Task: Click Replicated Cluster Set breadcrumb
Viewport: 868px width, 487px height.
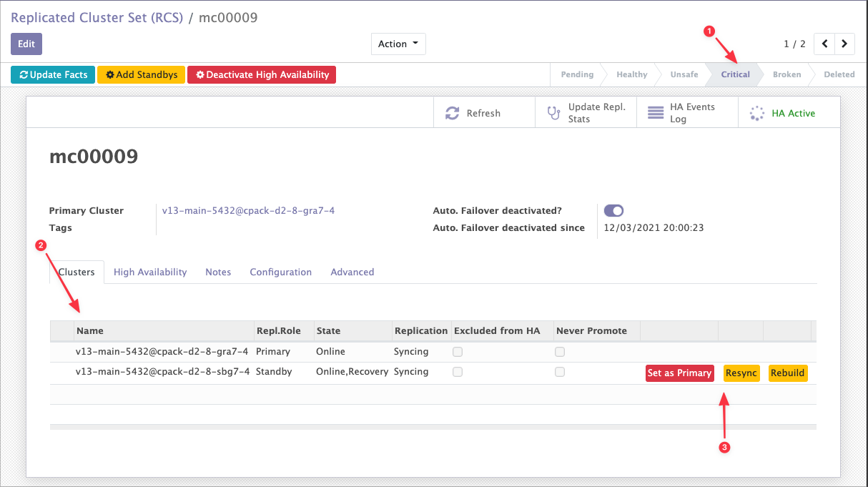Action: (97, 17)
